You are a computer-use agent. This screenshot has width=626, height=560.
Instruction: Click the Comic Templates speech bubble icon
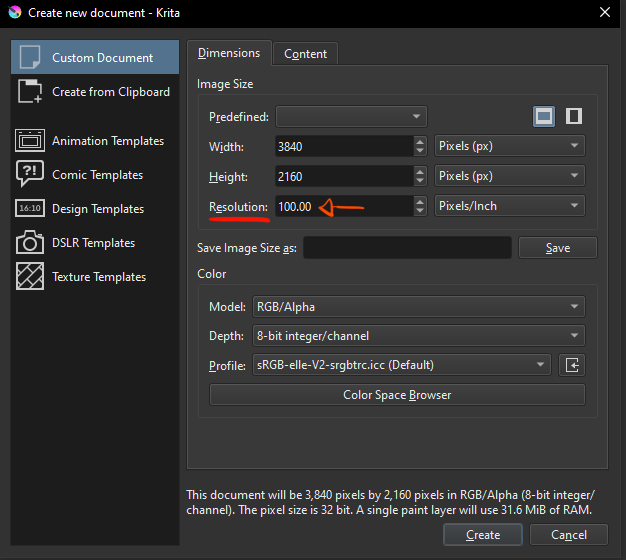point(30,174)
